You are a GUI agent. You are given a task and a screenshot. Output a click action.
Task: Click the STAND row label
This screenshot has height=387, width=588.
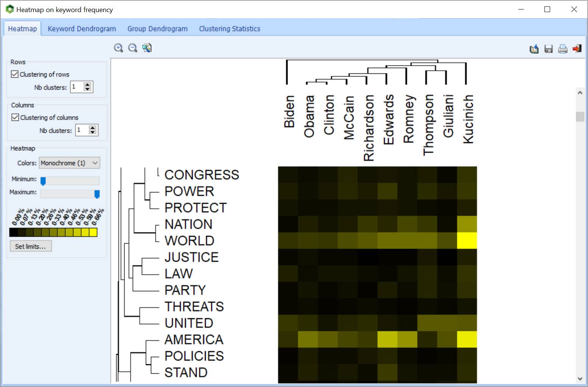(186, 372)
